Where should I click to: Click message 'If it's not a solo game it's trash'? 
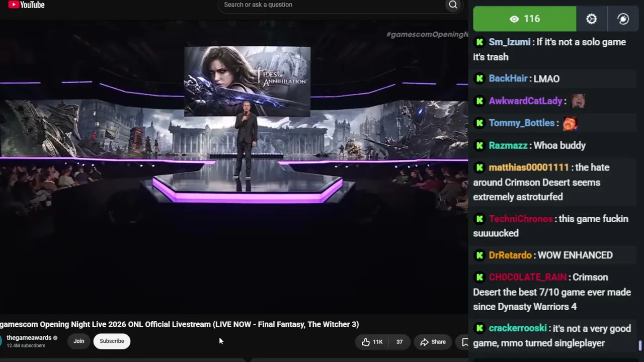(x=549, y=50)
